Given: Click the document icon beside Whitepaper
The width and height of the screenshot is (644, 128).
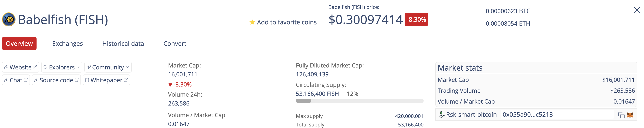Looking at the screenshot, I should (x=87, y=80).
